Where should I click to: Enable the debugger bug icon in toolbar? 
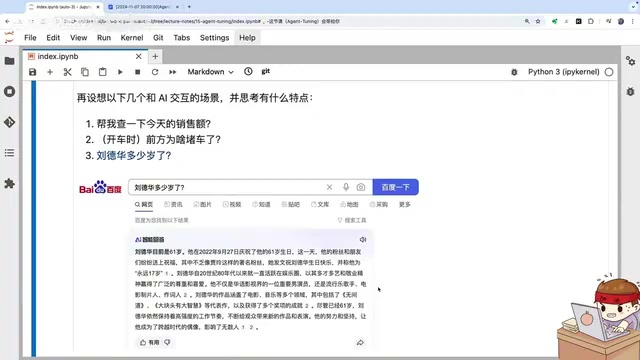pyautogui.click(x=514, y=72)
